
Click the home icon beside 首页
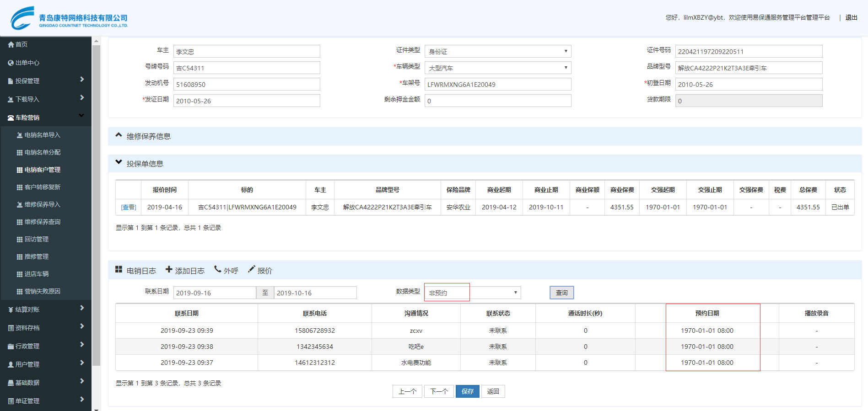(11, 44)
